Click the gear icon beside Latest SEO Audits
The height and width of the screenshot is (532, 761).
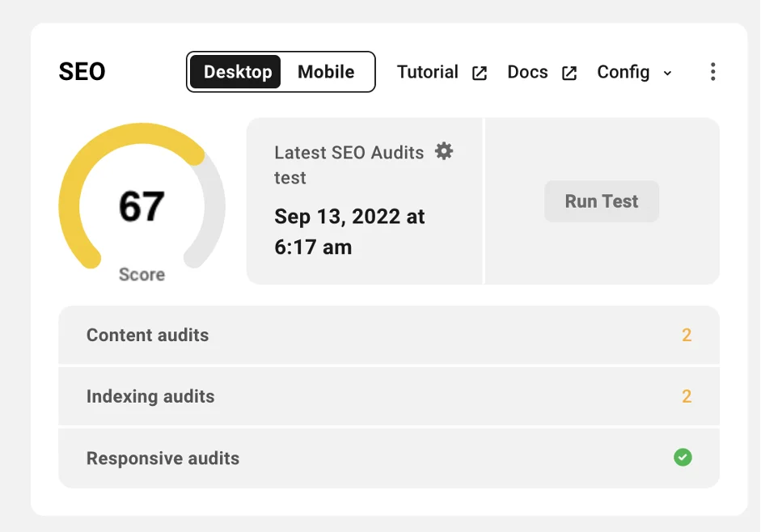pyautogui.click(x=444, y=151)
